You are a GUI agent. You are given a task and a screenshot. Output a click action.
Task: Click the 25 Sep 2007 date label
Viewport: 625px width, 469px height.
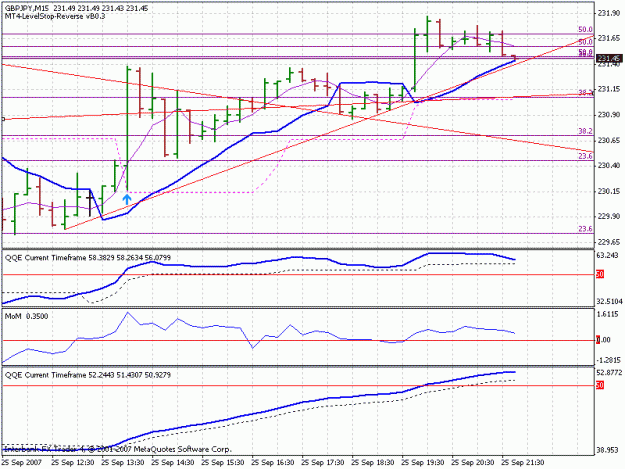(x=22, y=463)
